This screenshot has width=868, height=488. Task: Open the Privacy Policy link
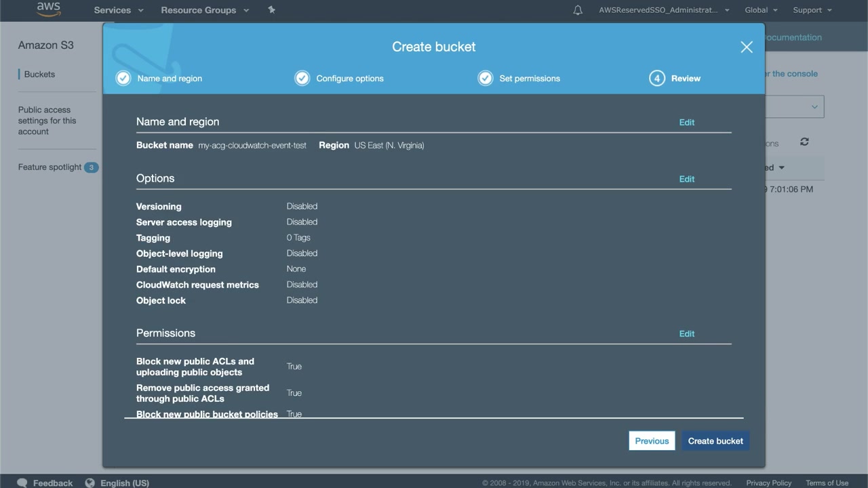pos(768,483)
